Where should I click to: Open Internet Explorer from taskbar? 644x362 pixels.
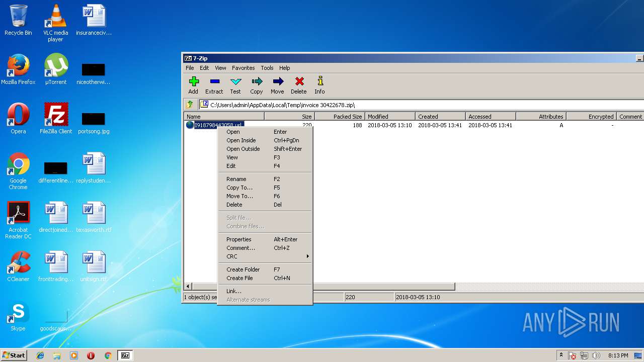[x=40, y=355]
